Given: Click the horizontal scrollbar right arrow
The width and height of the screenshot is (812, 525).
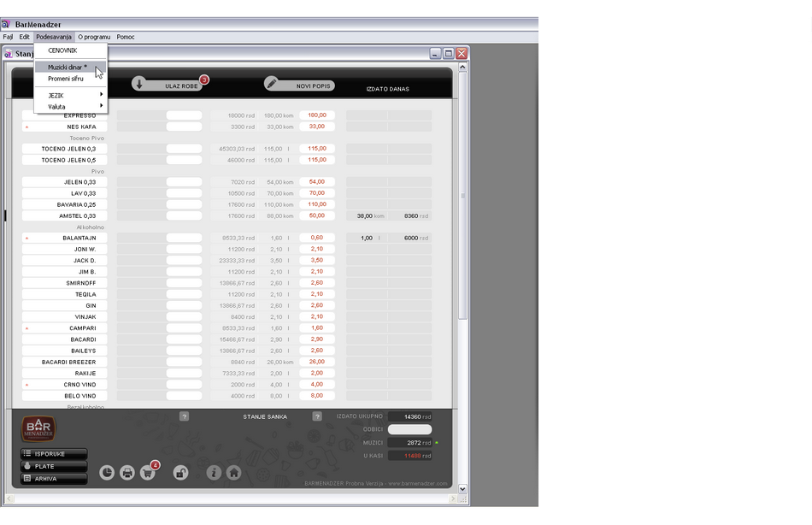Looking at the screenshot, I should [453, 498].
